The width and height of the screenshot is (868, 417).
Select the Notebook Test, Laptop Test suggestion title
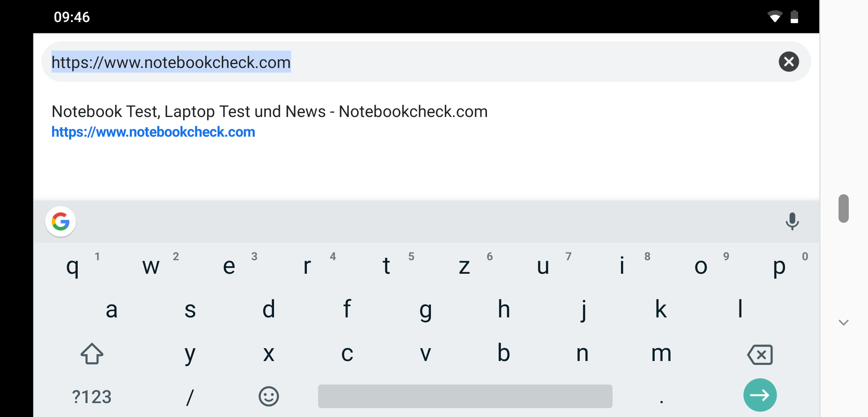[269, 111]
